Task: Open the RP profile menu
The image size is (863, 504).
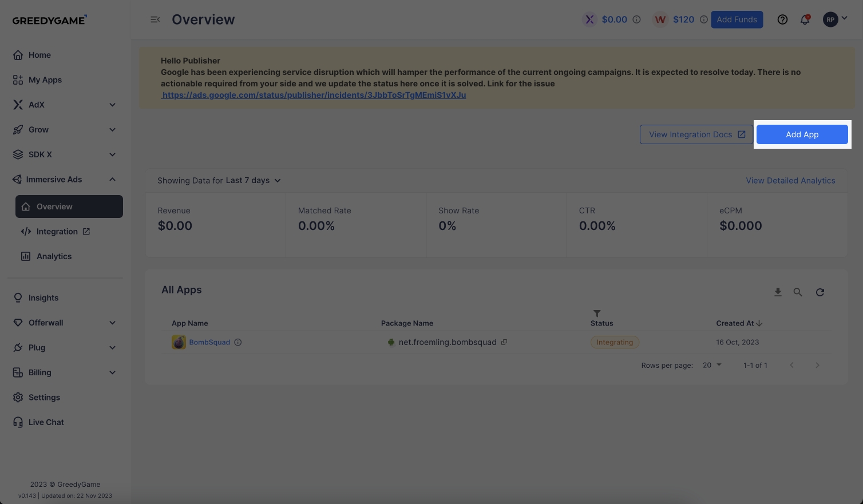Action: coord(835,19)
